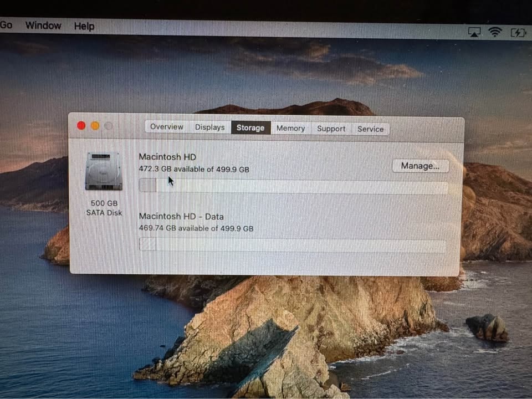The width and height of the screenshot is (532, 399).
Task: Switch to the Memory tab
Action: click(x=291, y=128)
